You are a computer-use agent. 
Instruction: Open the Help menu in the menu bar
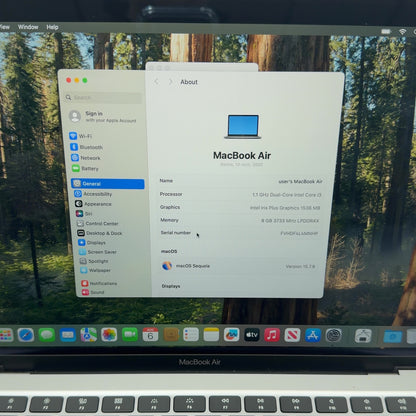pos(52,27)
